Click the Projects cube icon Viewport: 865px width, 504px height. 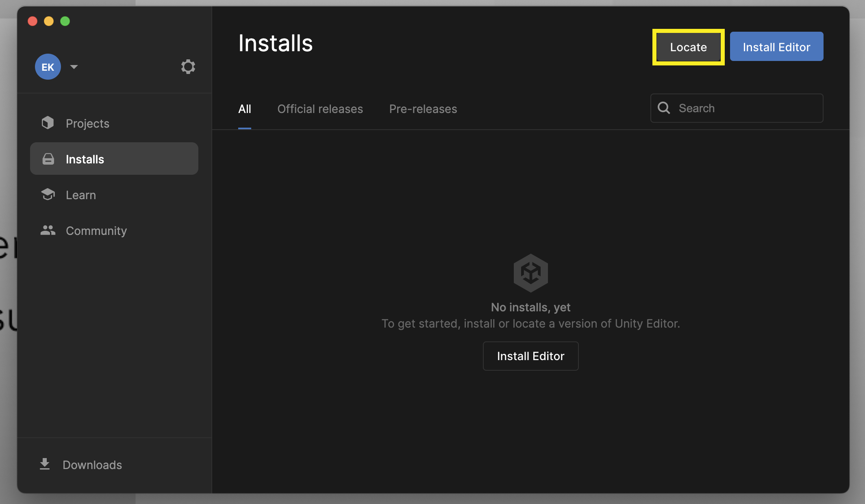tap(48, 123)
